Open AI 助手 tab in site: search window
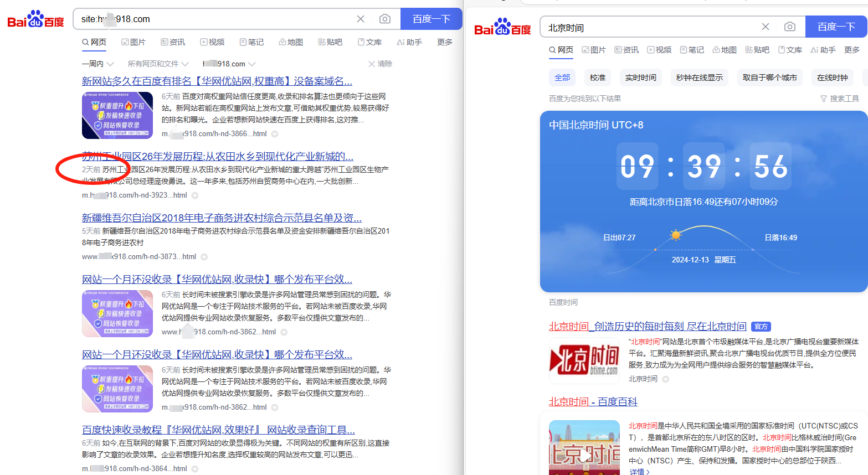868x475 pixels. (409, 42)
